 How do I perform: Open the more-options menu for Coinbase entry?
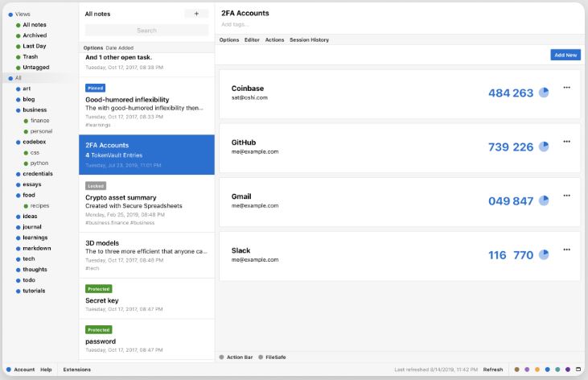pyautogui.click(x=566, y=88)
